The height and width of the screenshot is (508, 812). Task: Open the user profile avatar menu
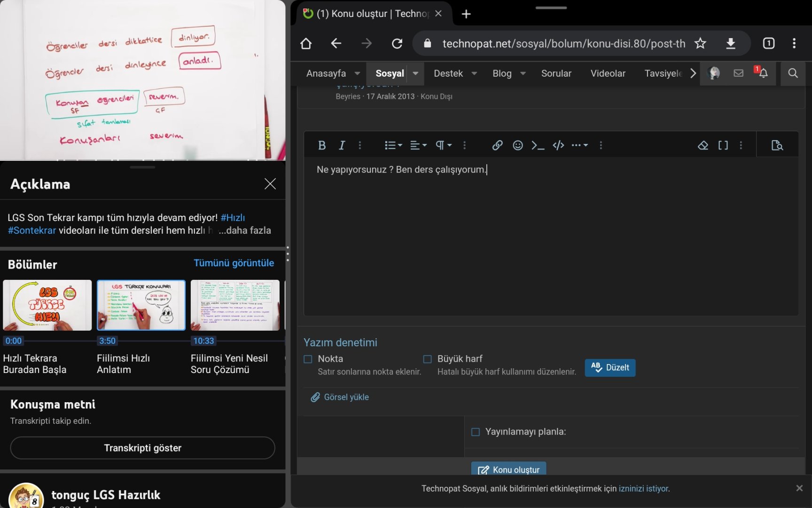[714, 73]
